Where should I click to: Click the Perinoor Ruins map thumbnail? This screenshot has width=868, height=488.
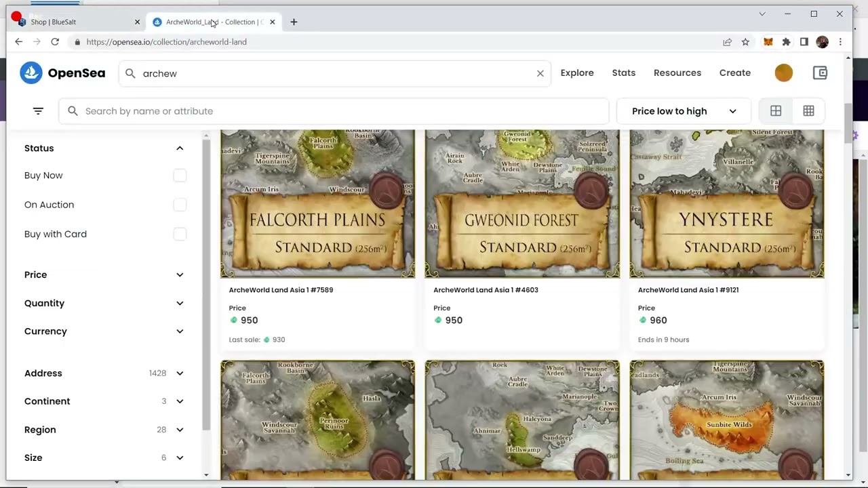point(317,420)
